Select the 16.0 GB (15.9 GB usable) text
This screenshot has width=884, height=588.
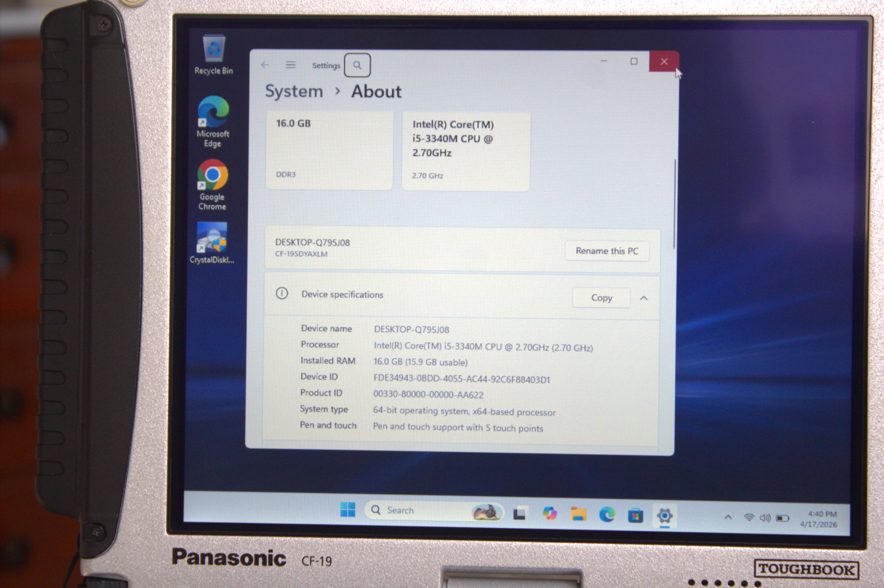coord(420,362)
